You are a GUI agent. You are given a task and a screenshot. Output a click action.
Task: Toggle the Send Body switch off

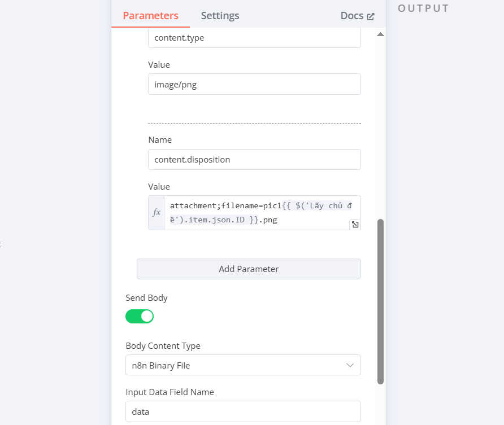[x=140, y=317]
